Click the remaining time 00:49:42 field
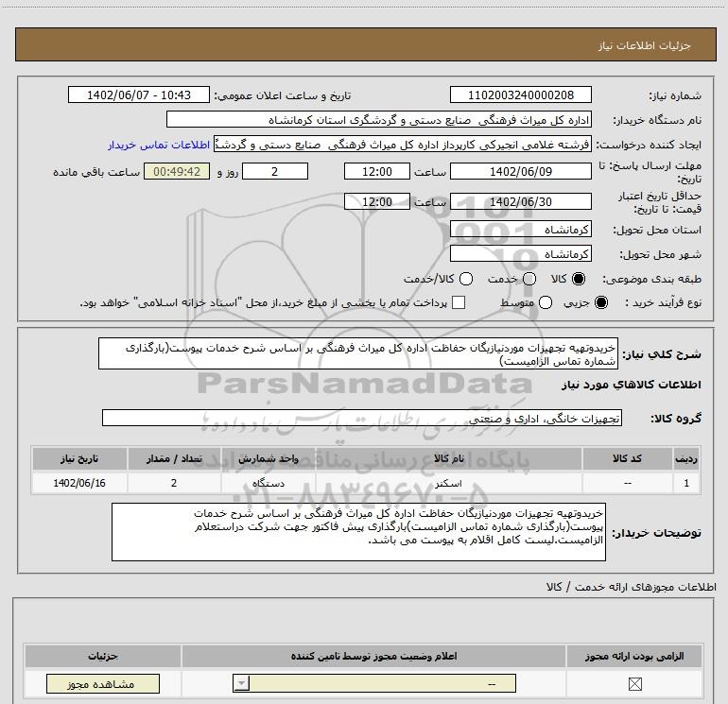 (x=177, y=171)
